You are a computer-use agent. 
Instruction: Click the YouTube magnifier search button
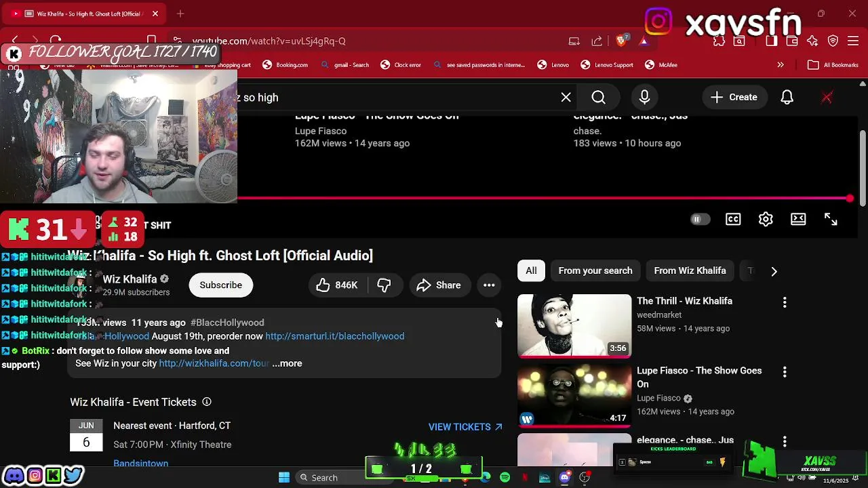pos(598,97)
